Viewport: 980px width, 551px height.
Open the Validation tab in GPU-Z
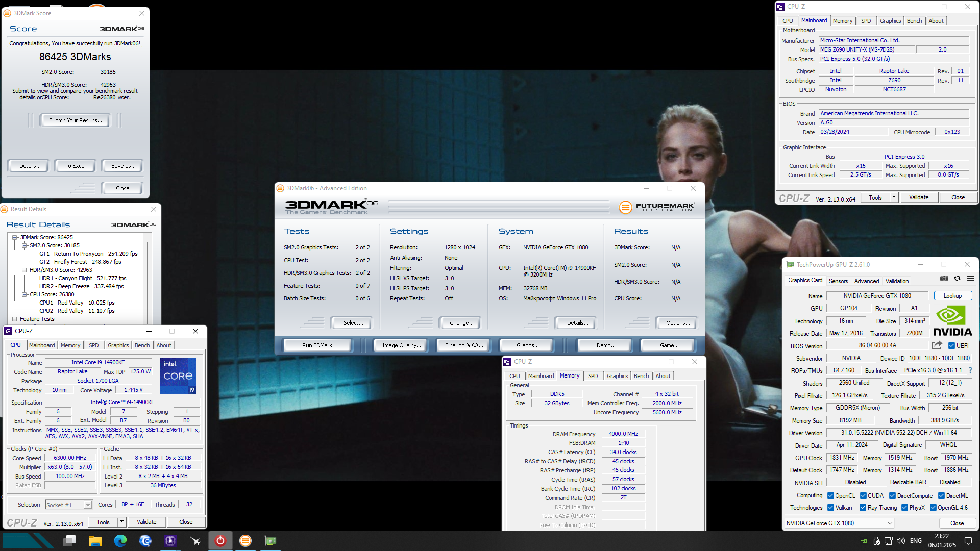897,281
